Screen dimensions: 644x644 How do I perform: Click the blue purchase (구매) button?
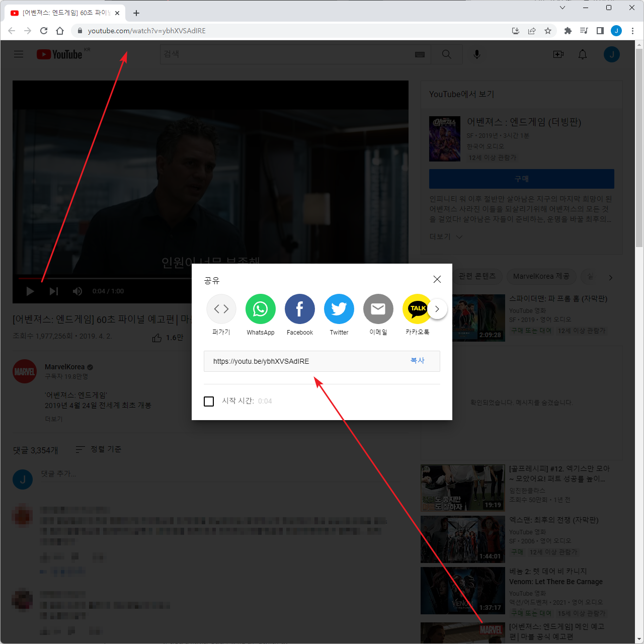click(522, 179)
